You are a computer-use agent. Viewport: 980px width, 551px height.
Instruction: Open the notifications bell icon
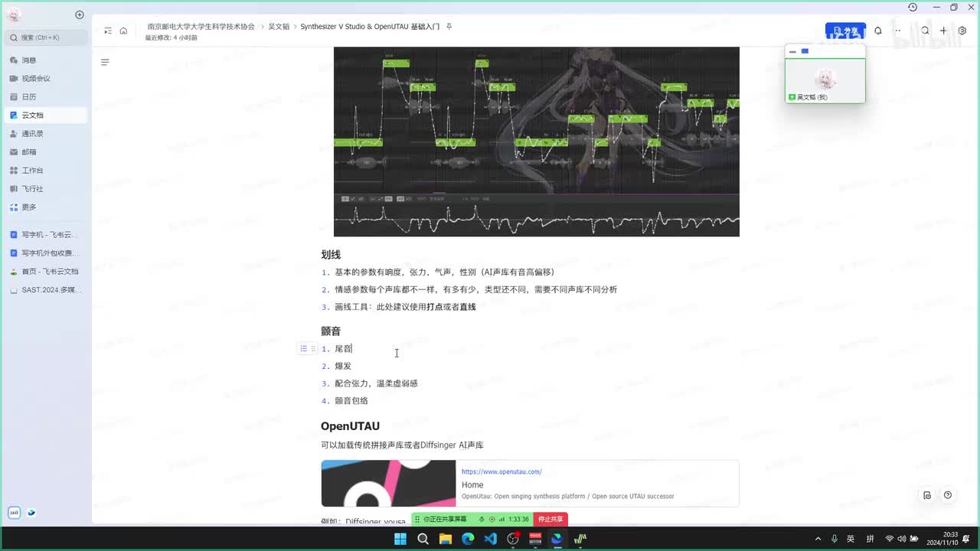(x=878, y=31)
